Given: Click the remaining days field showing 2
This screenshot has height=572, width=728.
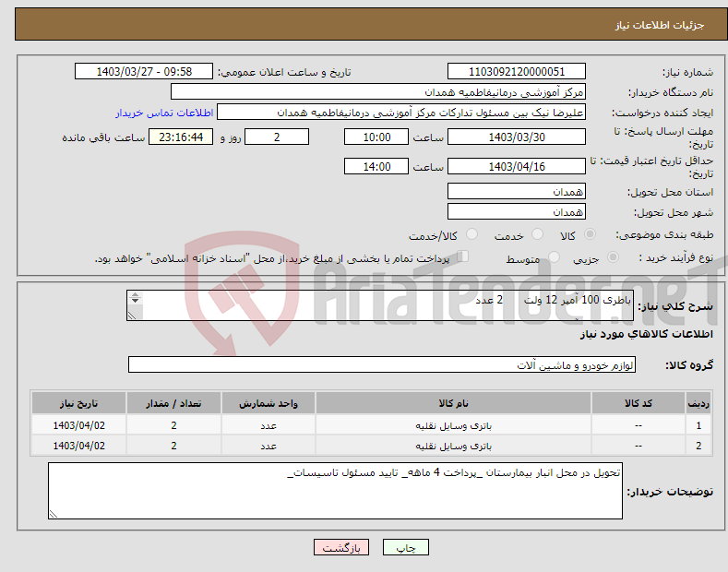Looking at the screenshot, I should [x=277, y=137].
